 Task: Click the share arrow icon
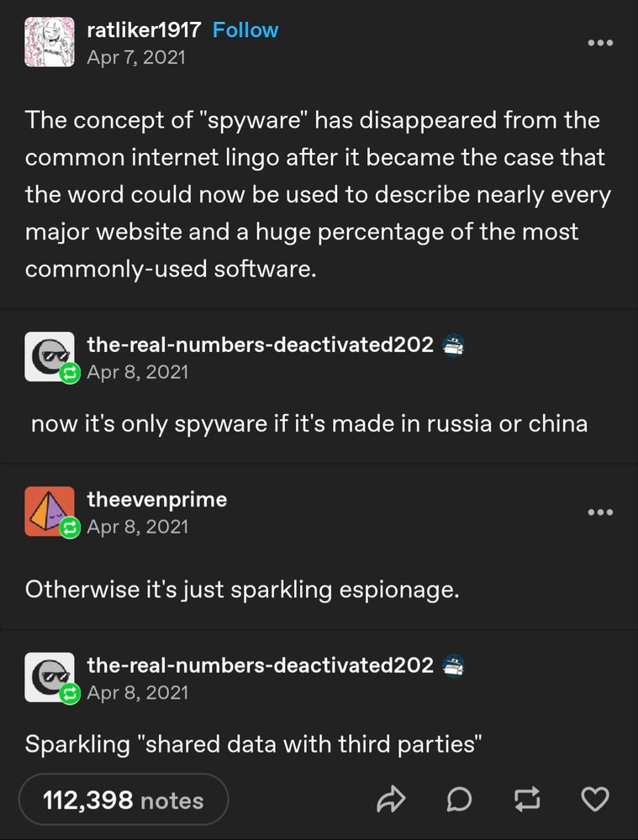(x=390, y=800)
